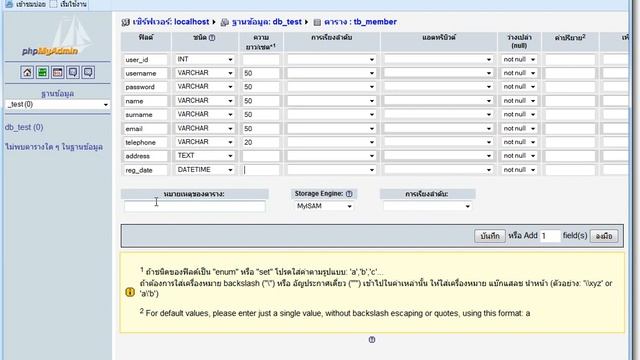Open table collation dropdown below fields
The width and height of the screenshot is (640, 360).
[427, 206]
